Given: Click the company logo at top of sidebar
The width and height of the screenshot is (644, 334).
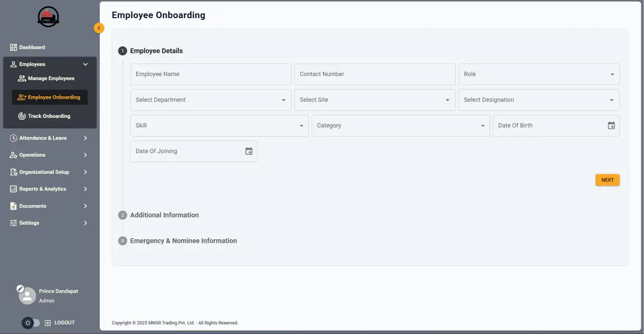Looking at the screenshot, I should 48,17.
